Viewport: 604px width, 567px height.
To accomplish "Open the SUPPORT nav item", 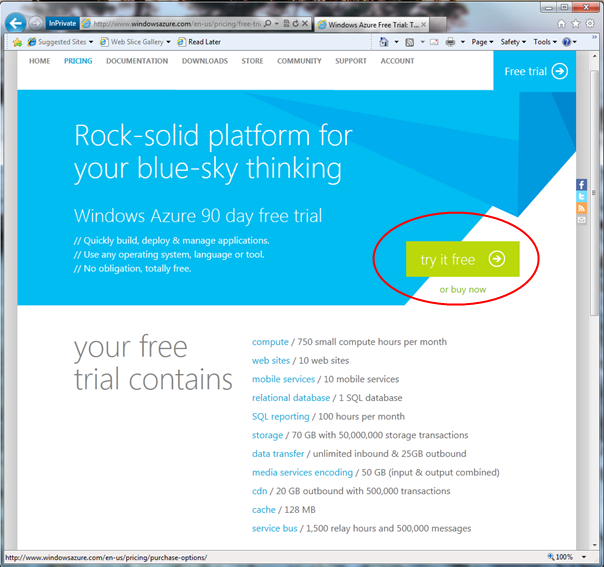I will (x=351, y=61).
